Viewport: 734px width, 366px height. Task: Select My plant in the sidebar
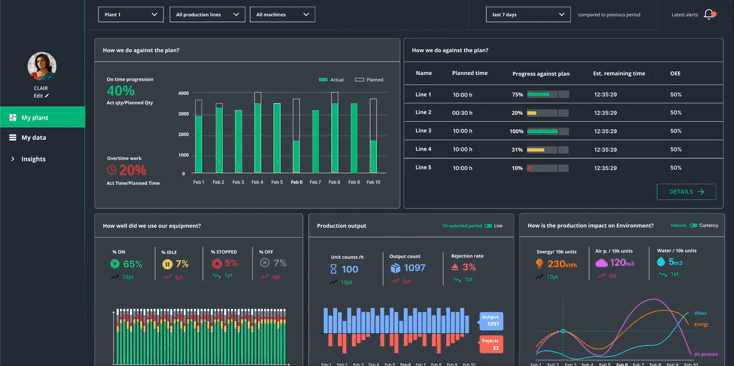click(42, 117)
